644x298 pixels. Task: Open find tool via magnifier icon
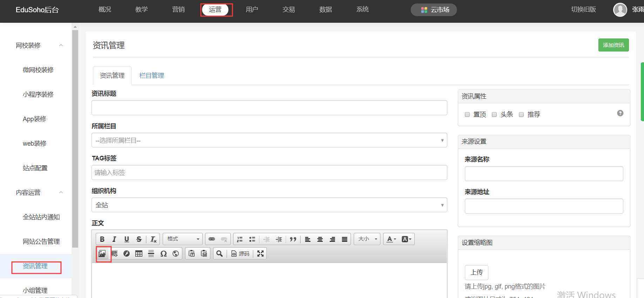tap(219, 254)
